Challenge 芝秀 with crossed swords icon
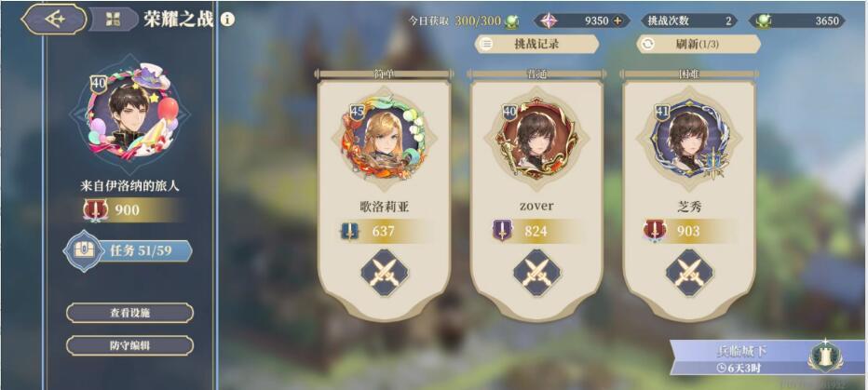 tap(688, 273)
